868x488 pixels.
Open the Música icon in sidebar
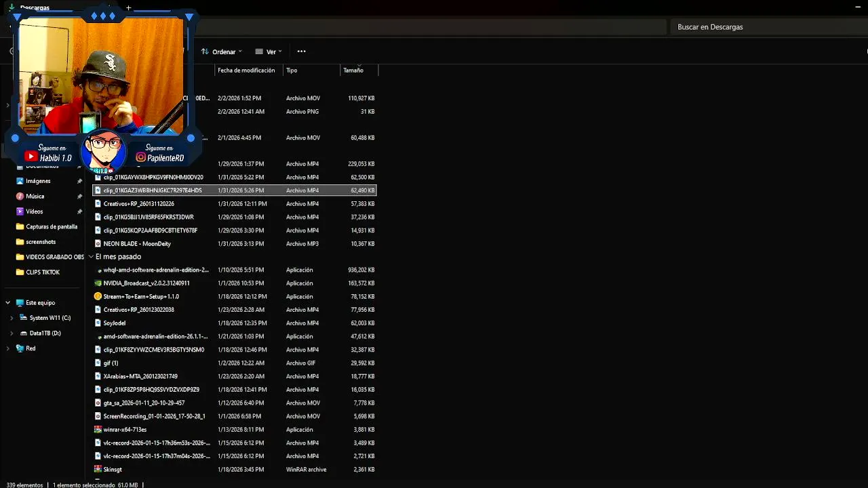click(20, 197)
